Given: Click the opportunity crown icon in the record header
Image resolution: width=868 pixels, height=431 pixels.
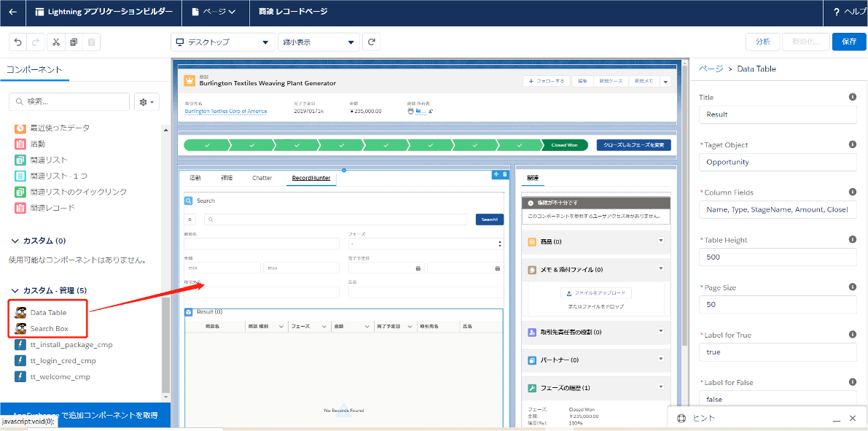Looking at the screenshot, I should click(190, 81).
